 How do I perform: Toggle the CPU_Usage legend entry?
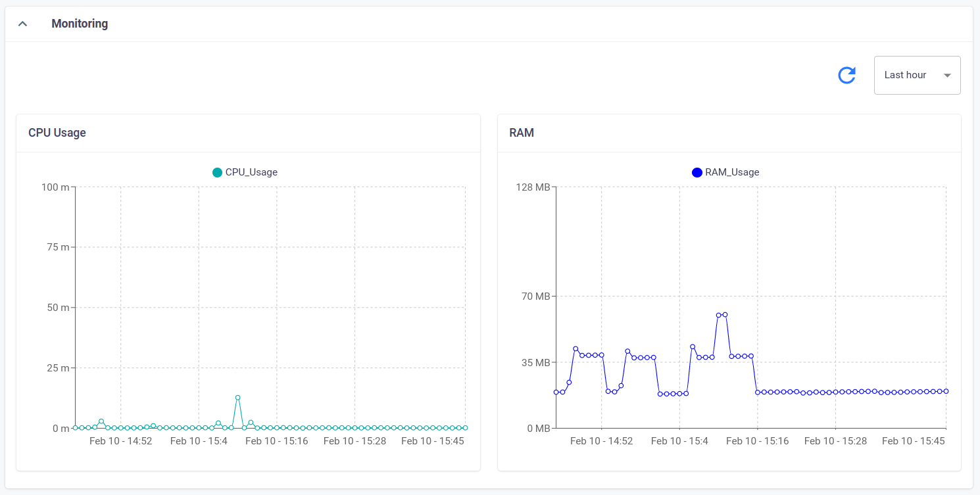point(245,172)
